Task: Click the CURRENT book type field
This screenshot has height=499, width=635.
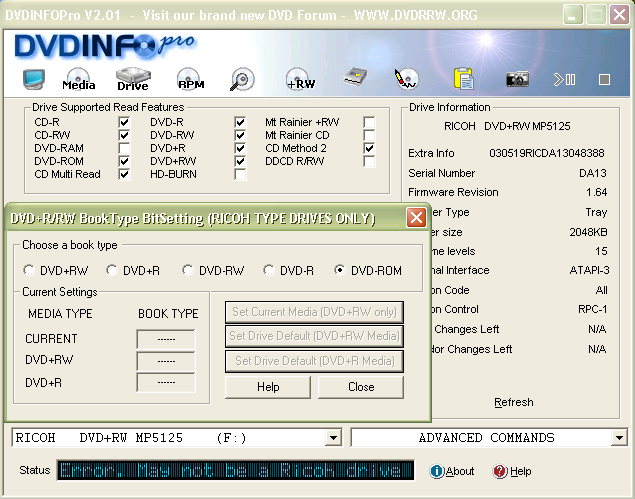Action: click(166, 339)
